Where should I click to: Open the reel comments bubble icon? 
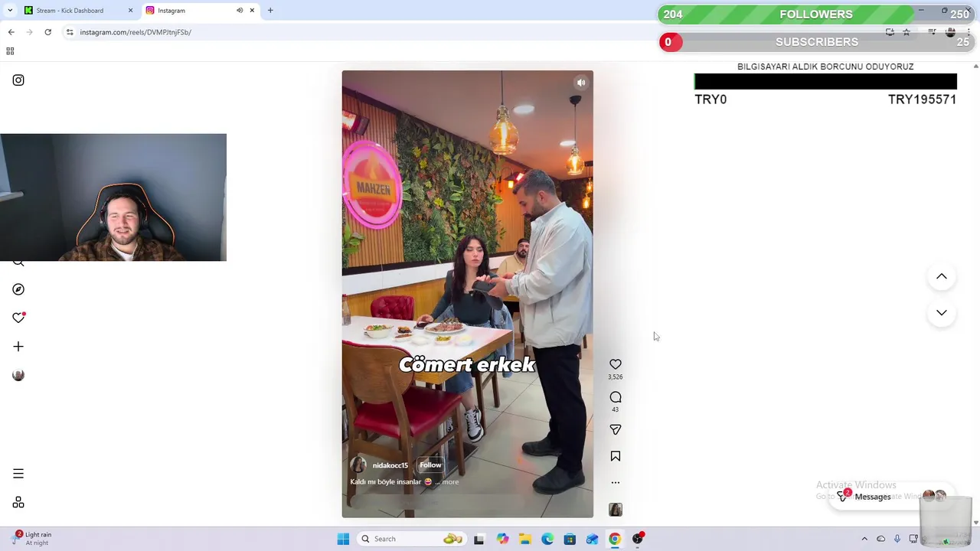tap(616, 397)
